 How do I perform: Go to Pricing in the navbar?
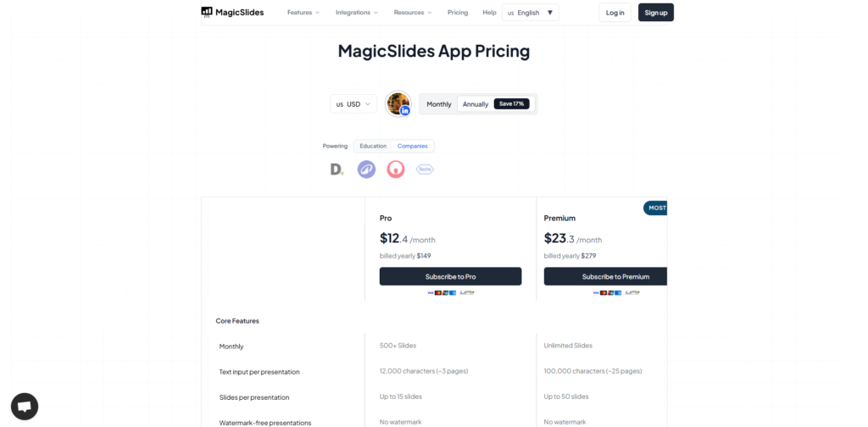458,13
